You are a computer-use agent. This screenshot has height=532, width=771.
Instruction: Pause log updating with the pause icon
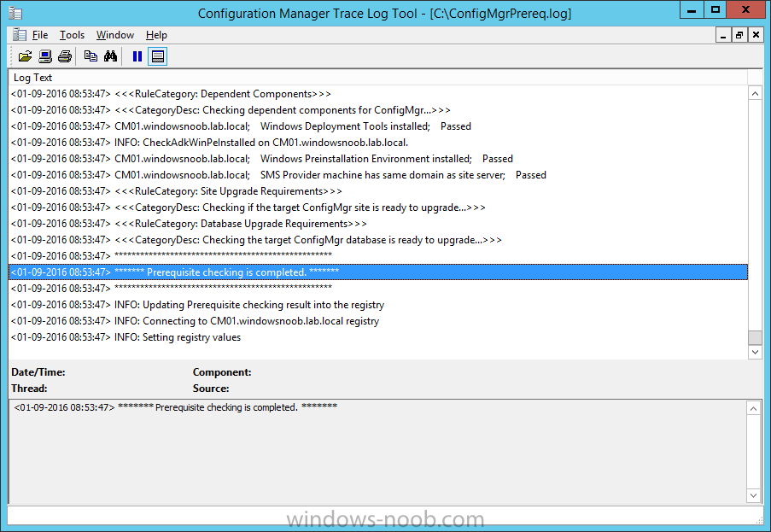(x=137, y=56)
